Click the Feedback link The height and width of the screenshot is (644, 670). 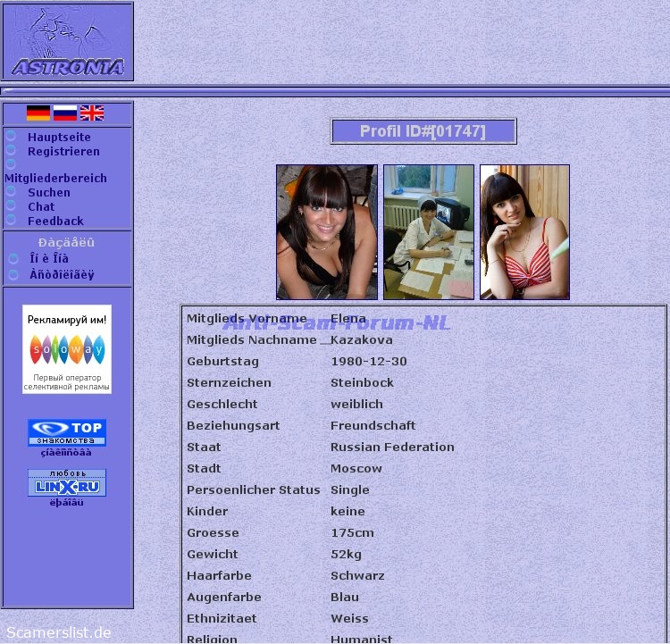coord(55,221)
